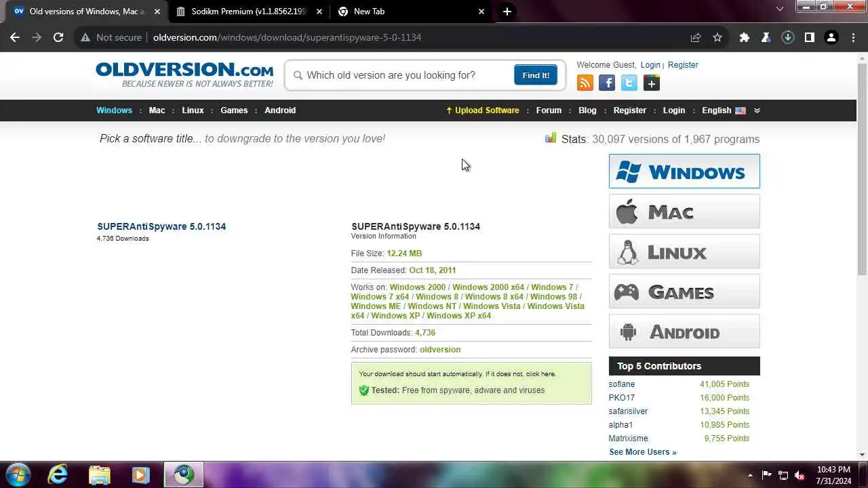Click the share page icon in address bar
The image size is (868, 488).
[696, 37]
